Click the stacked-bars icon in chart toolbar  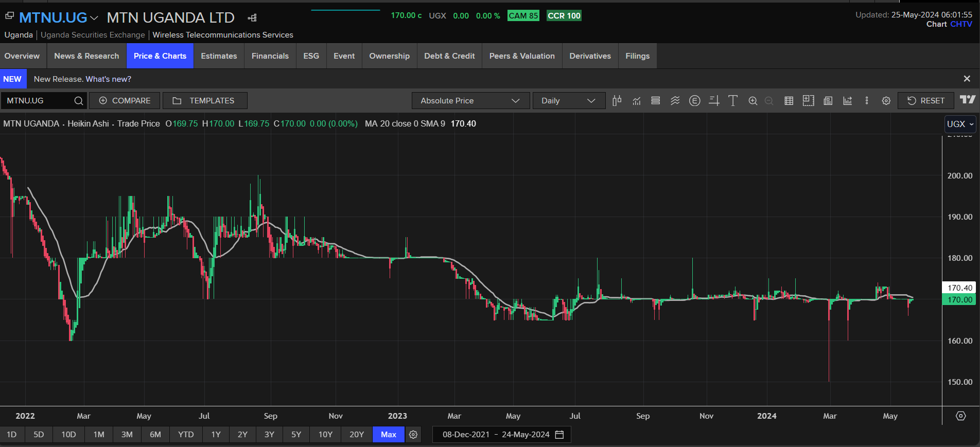pyautogui.click(x=656, y=101)
